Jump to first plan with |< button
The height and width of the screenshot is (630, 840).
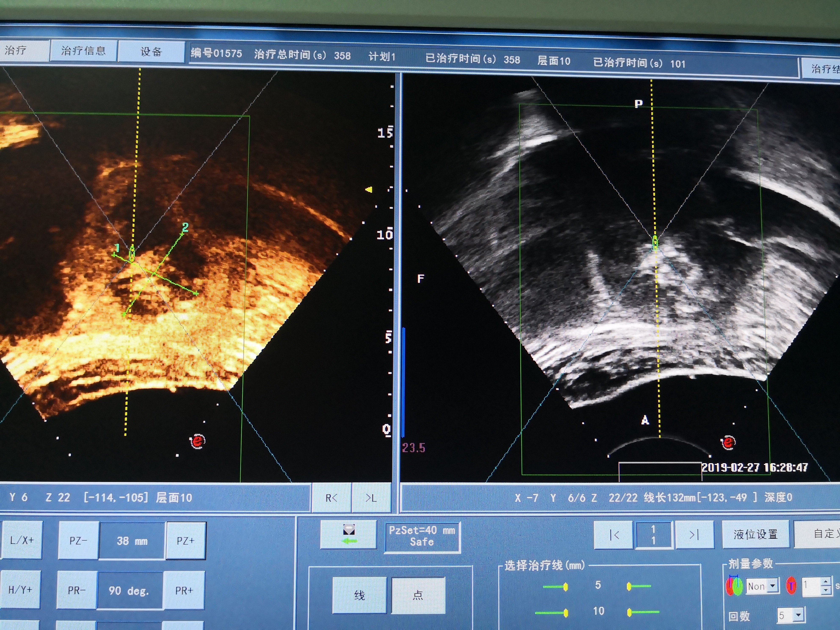(614, 535)
